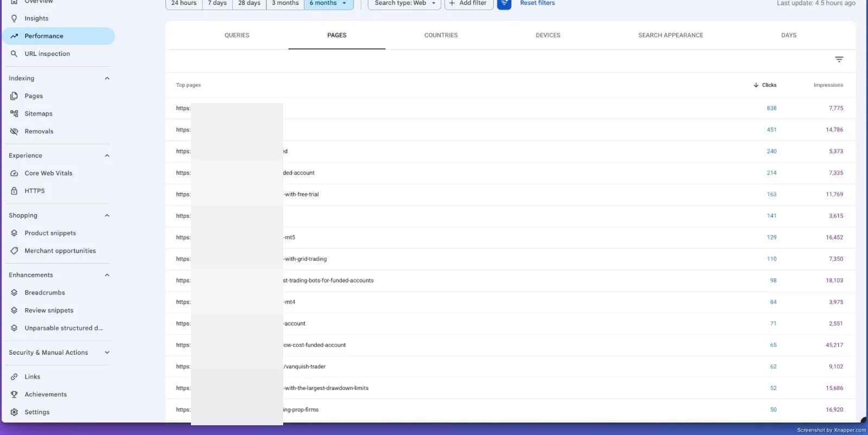
Task: Click the Breadcrumbs layers icon
Action: point(14,293)
